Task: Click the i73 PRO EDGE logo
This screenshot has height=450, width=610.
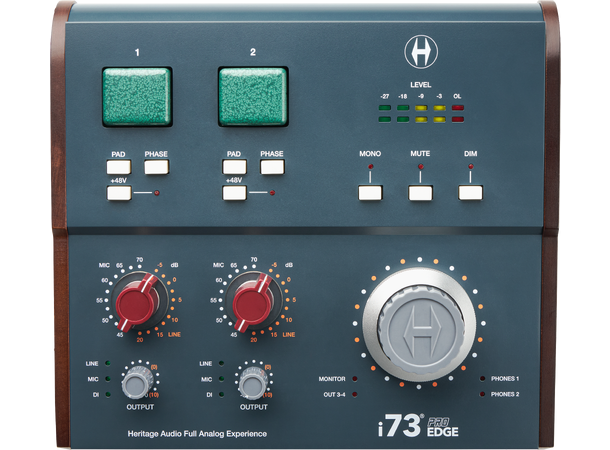Action: [x=418, y=425]
